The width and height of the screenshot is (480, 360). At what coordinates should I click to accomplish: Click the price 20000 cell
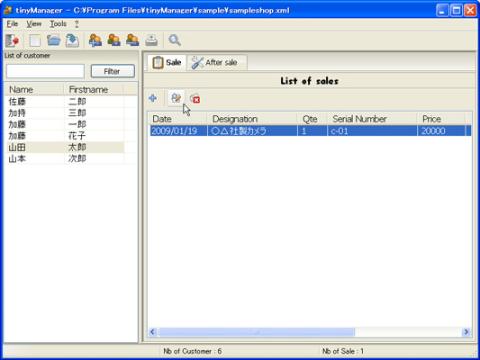433,131
